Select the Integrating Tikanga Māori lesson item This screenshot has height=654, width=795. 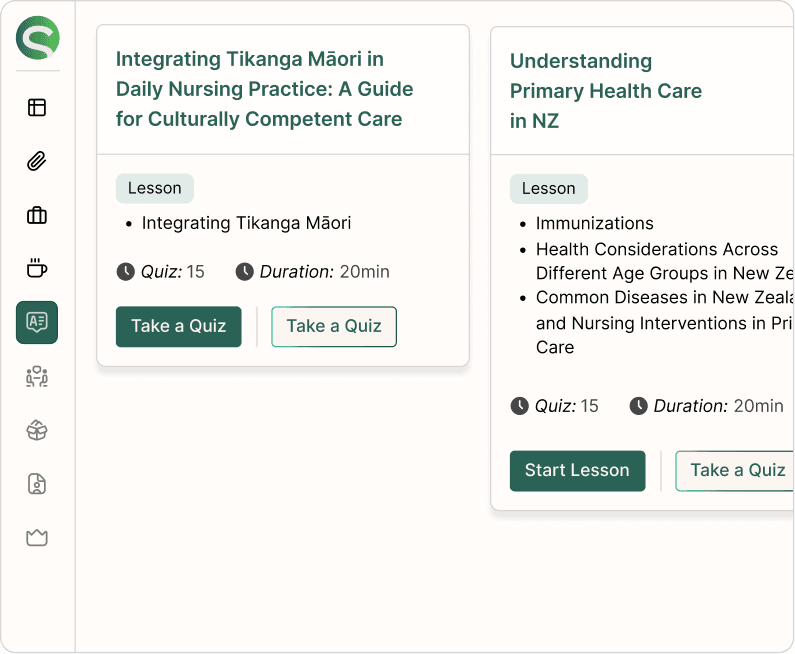tap(246, 223)
